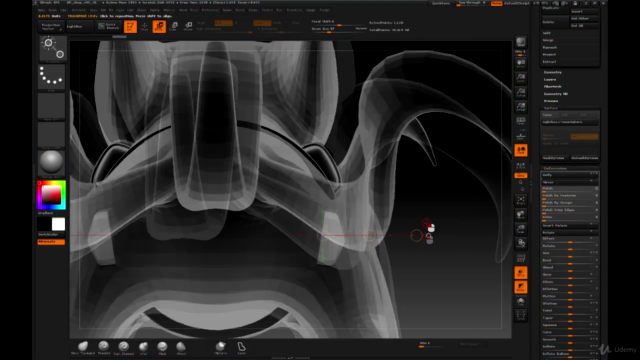Screen dimensions: 640x360
Task: Toggle the orange Local transformations button
Action: coord(521,150)
